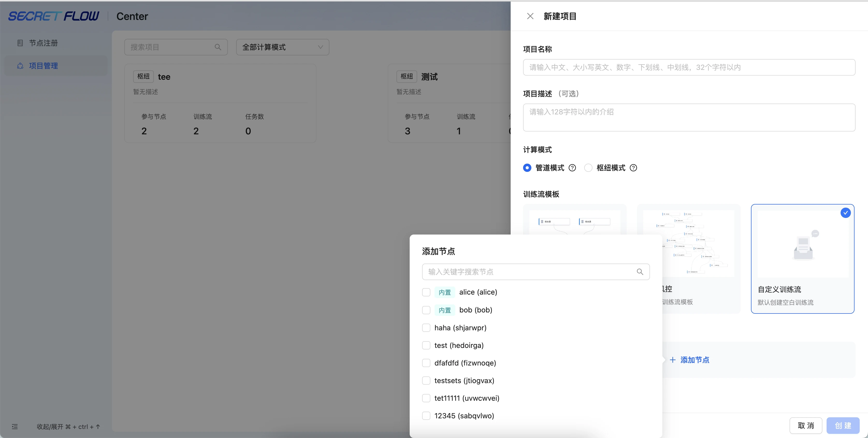Check the test (hedoirga) node checkbox
This screenshot has height=438, width=868.
click(426, 345)
